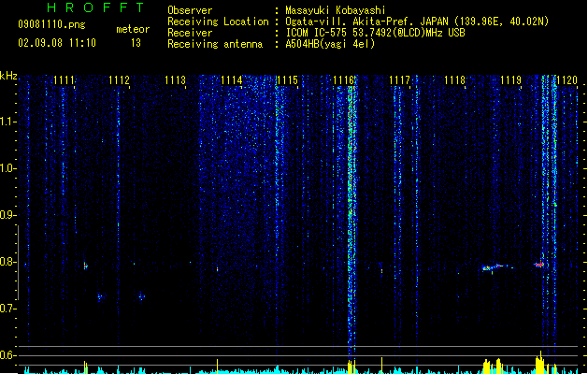Click the ICOM IC-575 receiver details

coord(375,33)
